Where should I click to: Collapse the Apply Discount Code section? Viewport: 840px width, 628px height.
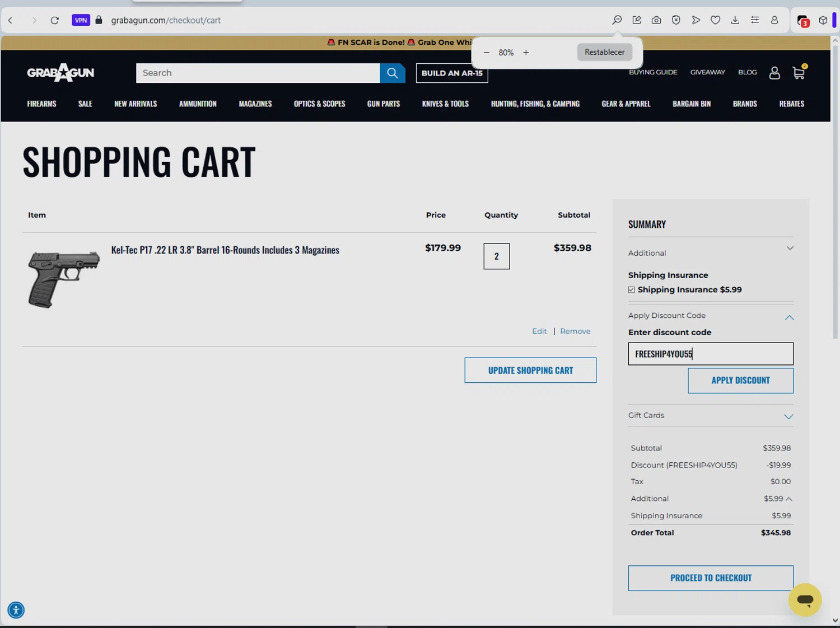(789, 317)
